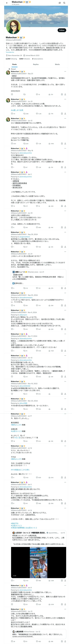Click Translate bio link
The width and height of the screenshot is (72, 644).
coord(10,52)
